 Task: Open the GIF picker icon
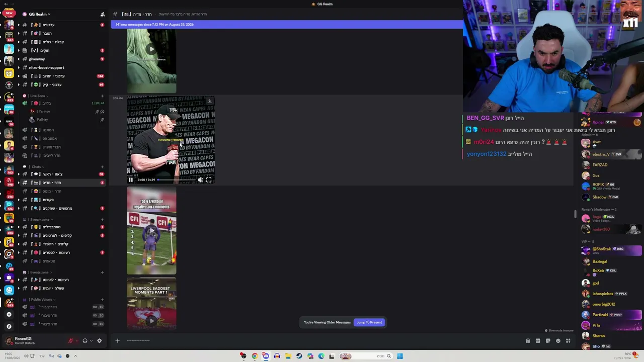coord(538,341)
